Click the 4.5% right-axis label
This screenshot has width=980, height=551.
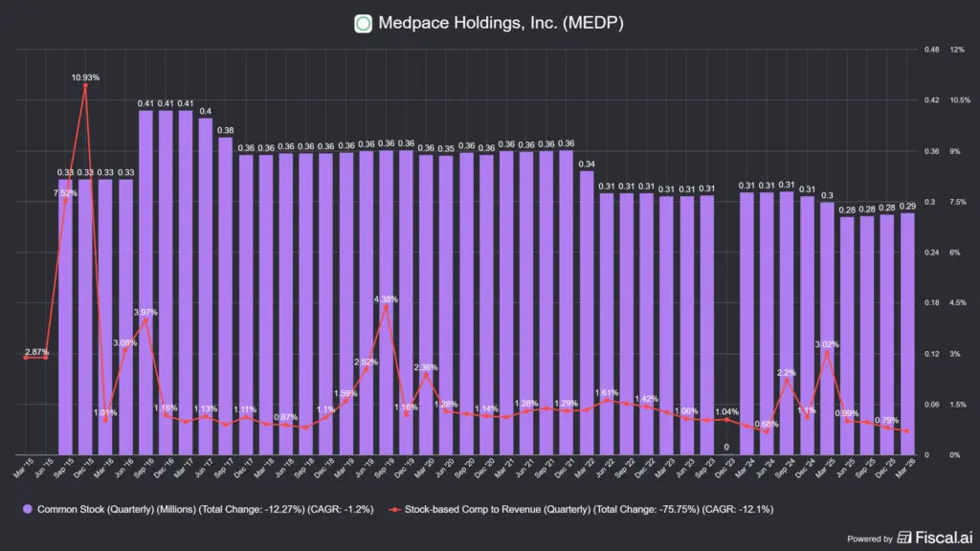coord(957,302)
